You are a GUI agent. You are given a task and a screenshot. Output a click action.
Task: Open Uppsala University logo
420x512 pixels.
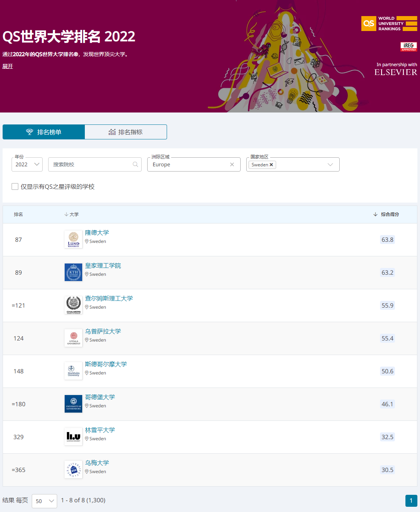[x=73, y=338]
